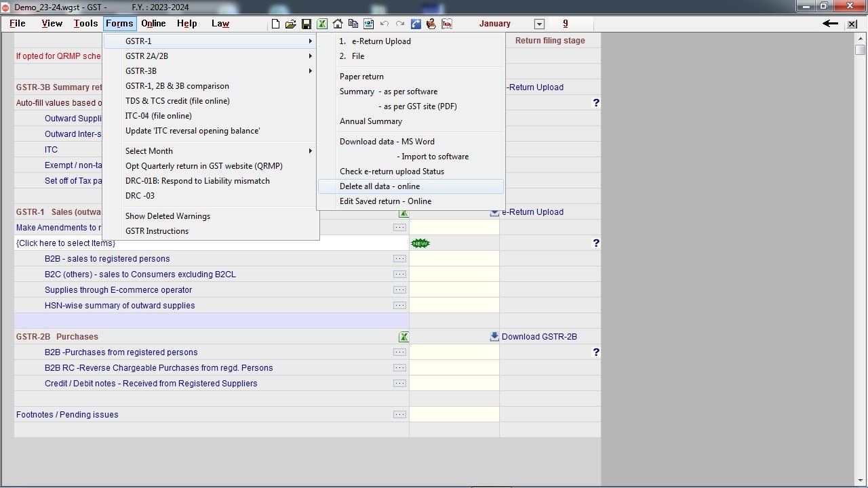The height and width of the screenshot is (488, 868).
Task: Click the Copy documents toolbar icon
Action: click(x=353, y=24)
